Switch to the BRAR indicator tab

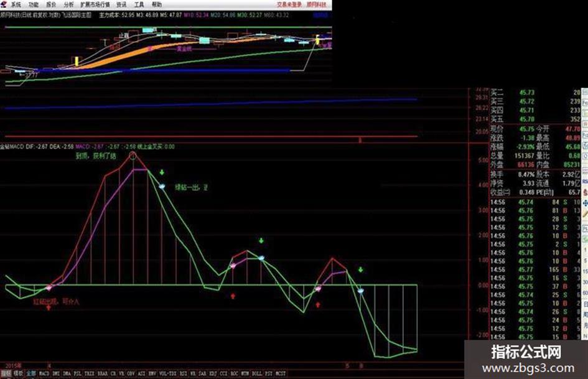pyautogui.click(x=103, y=373)
